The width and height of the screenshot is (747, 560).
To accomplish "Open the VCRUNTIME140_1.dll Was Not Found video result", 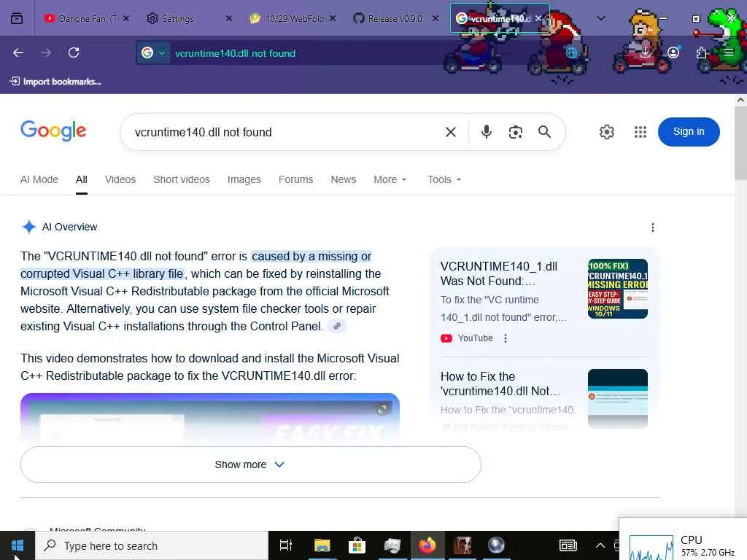I will tap(499, 274).
